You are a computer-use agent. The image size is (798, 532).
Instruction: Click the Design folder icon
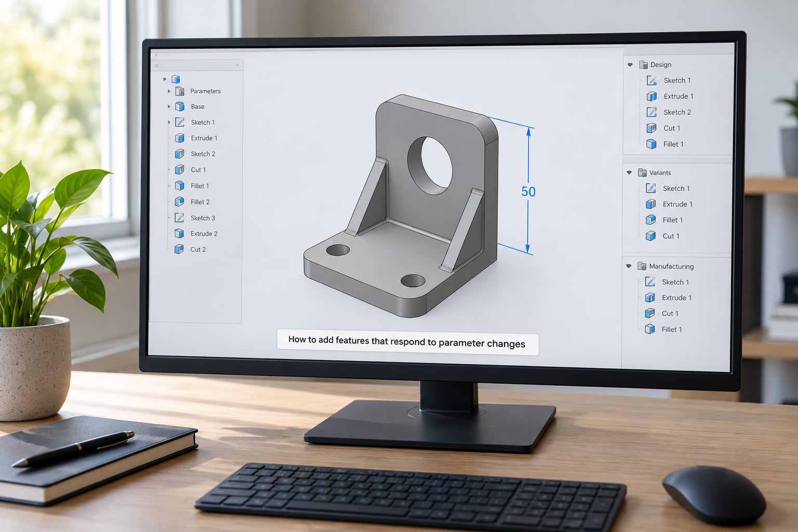click(643, 64)
